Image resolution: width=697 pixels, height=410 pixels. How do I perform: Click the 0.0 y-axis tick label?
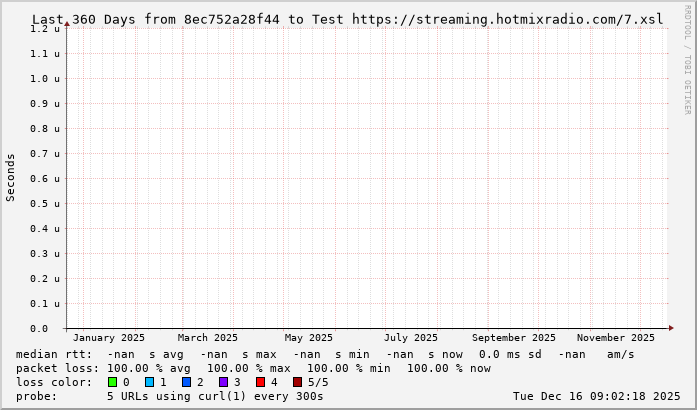coord(38,328)
